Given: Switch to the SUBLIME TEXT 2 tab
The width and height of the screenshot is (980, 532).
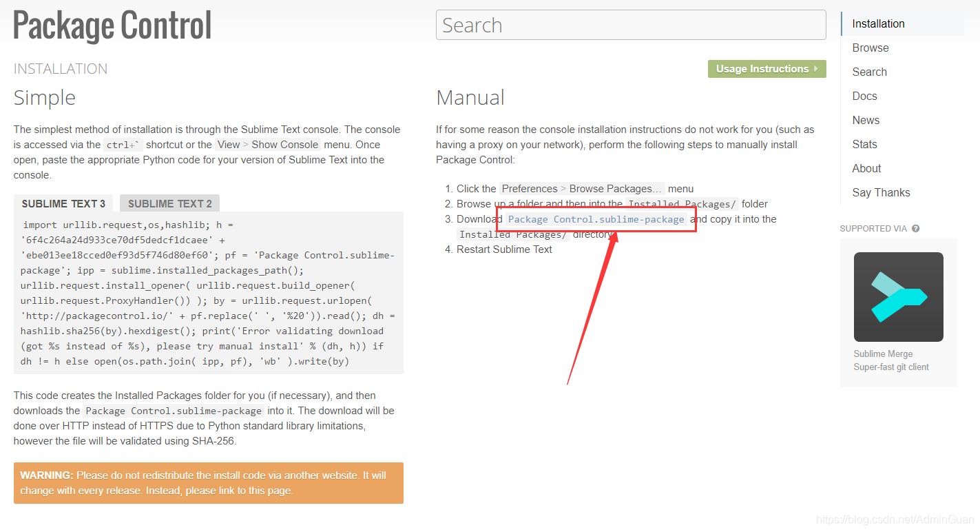Looking at the screenshot, I should 169,203.
